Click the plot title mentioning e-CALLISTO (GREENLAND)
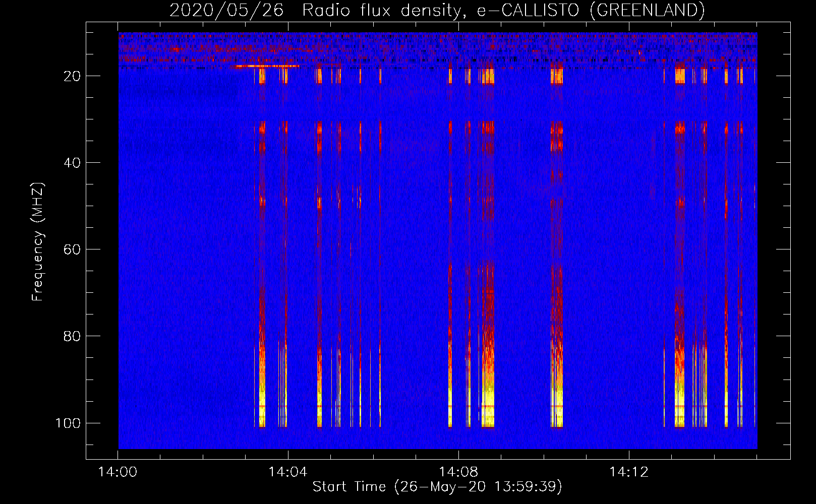 tap(437, 10)
